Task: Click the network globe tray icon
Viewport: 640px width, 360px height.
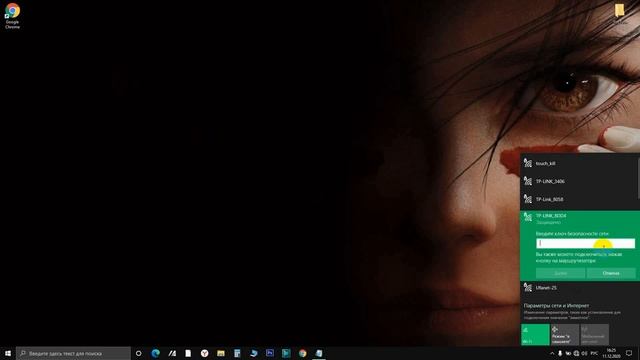Action: (x=576, y=353)
